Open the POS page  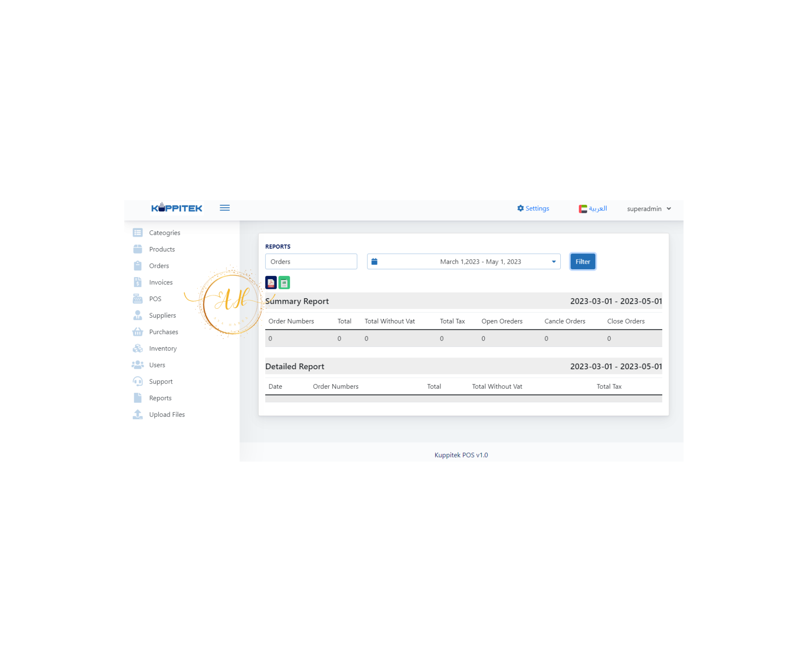[x=155, y=299]
